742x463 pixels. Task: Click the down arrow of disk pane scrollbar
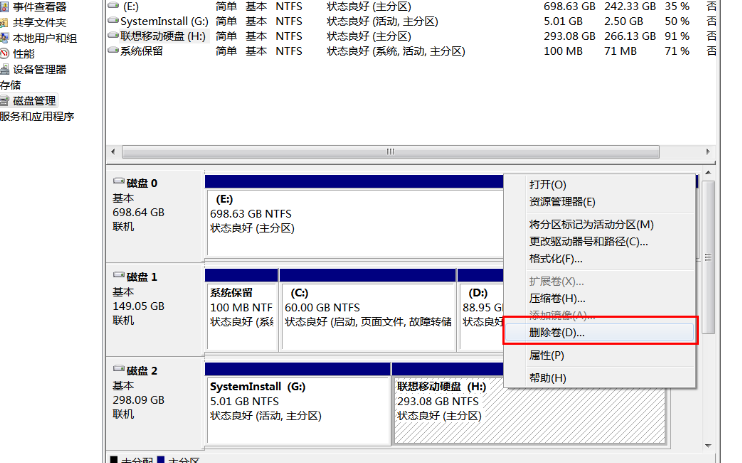(708, 445)
